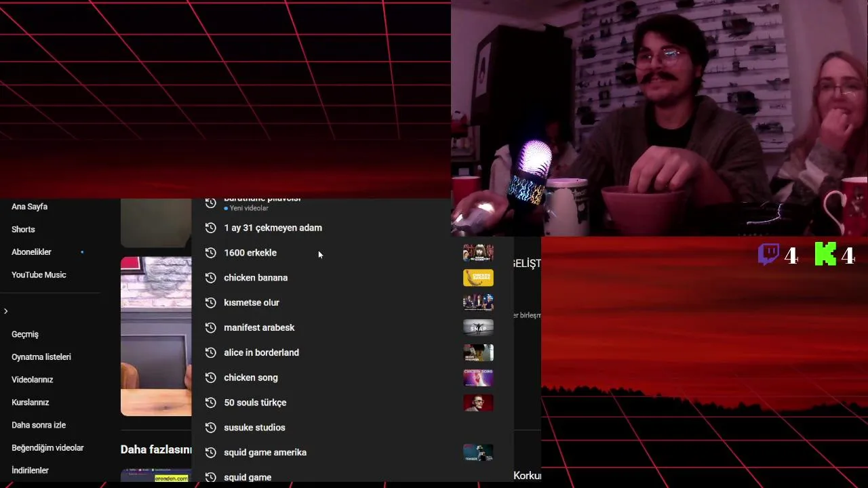
Task: Open thumbnail next to "kısmetse olur"
Action: [x=478, y=303]
